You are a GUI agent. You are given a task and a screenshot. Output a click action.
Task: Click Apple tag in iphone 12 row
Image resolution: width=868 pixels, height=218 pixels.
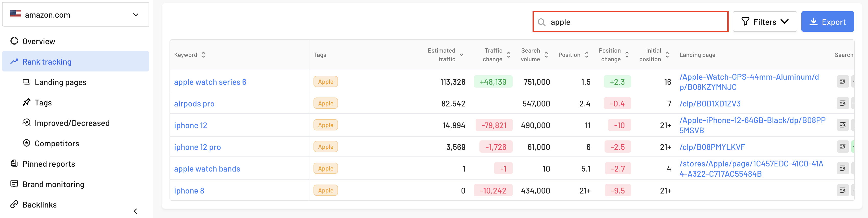coord(325,125)
